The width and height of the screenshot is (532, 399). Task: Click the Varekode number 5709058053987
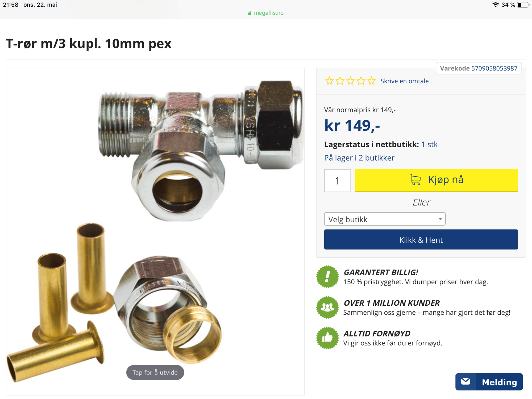point(494,68)
